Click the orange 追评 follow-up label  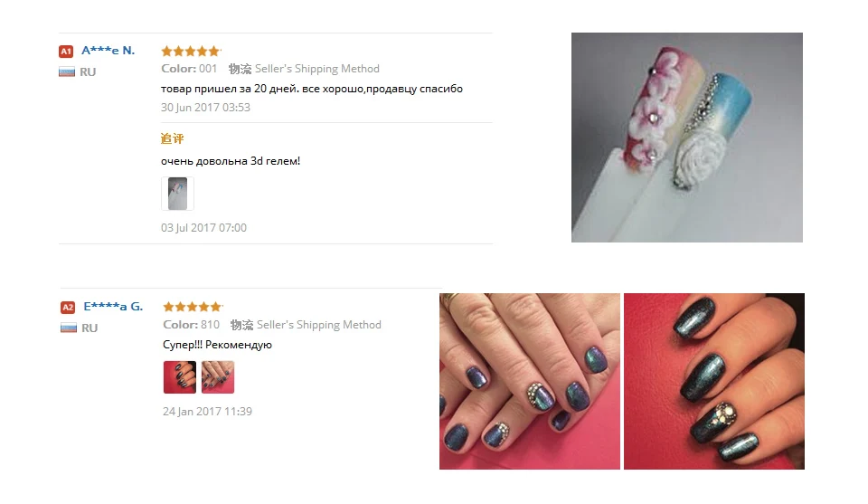(172, 139)
